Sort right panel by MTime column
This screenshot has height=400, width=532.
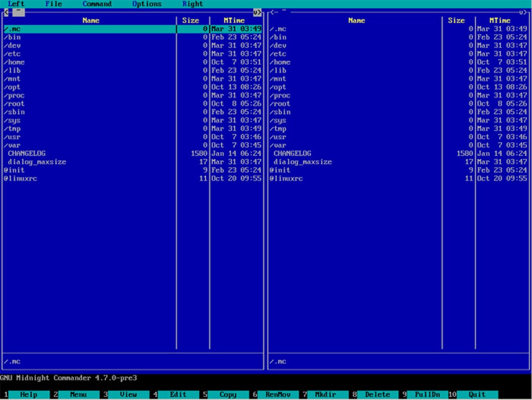[x=499, y=20]
